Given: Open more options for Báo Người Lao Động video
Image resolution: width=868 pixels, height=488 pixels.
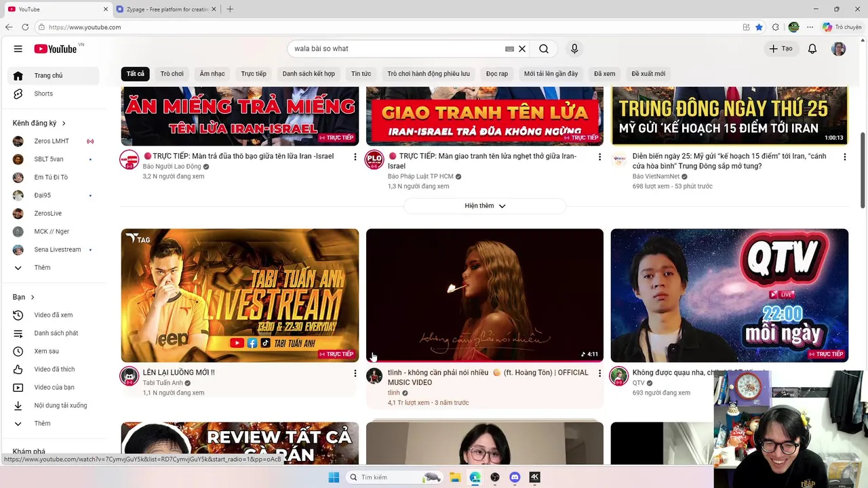Looking at the screenshot, I should click(x=355, y=157).
